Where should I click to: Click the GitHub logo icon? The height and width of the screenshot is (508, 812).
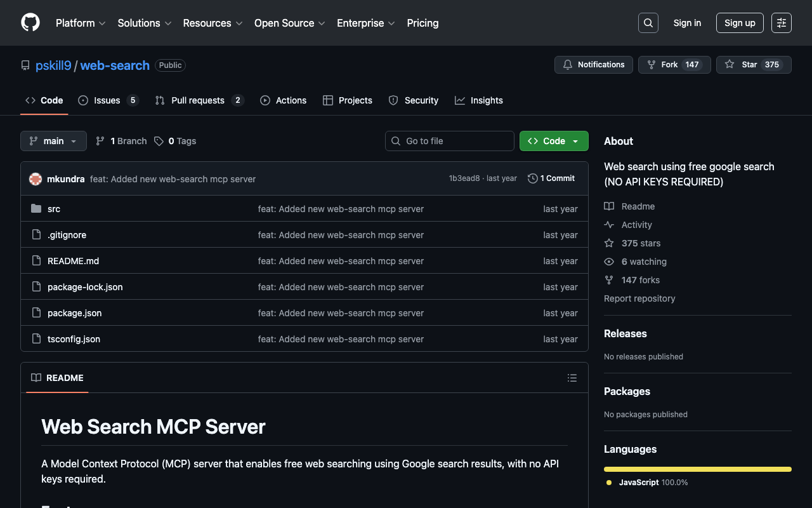tap(30, 23)
